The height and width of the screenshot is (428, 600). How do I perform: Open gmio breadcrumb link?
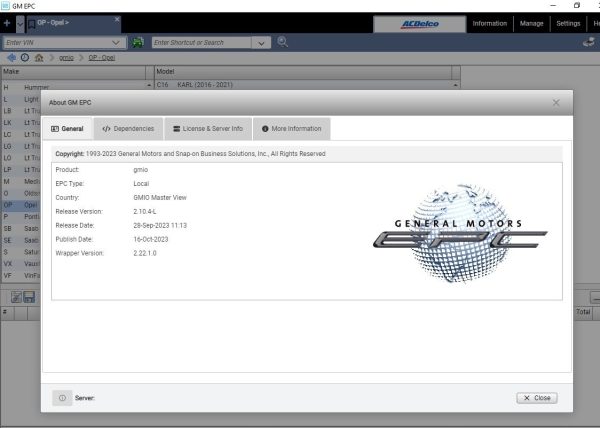tap(66, 57)
